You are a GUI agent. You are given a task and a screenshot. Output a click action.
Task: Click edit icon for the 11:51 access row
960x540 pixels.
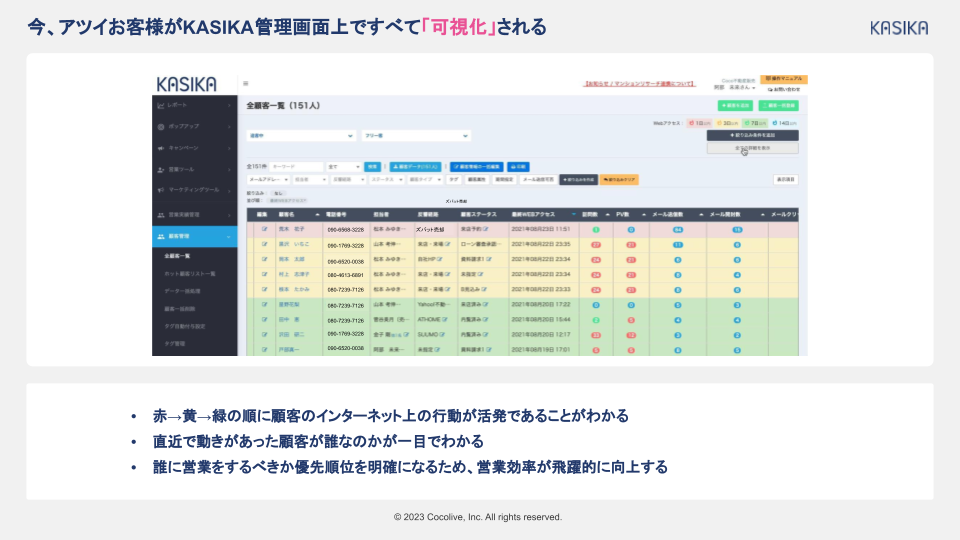coord(264,229)
